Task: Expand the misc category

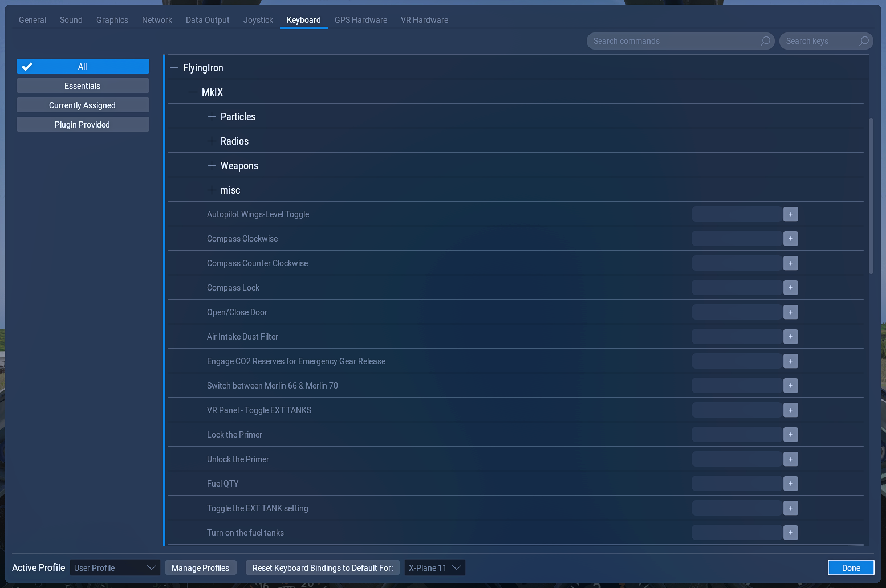Action: click(x=212, y=190)
